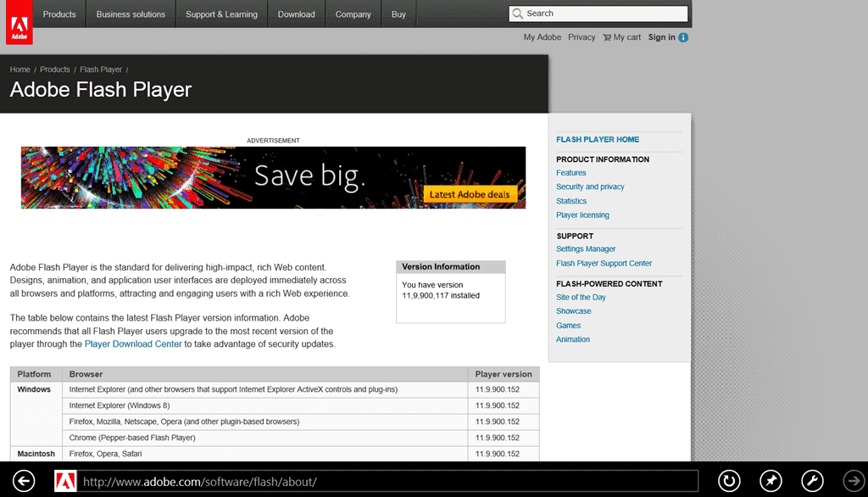Click the Save big advertisement banner
This screenshot has width=868, height=497.
(x=274, y=177)
